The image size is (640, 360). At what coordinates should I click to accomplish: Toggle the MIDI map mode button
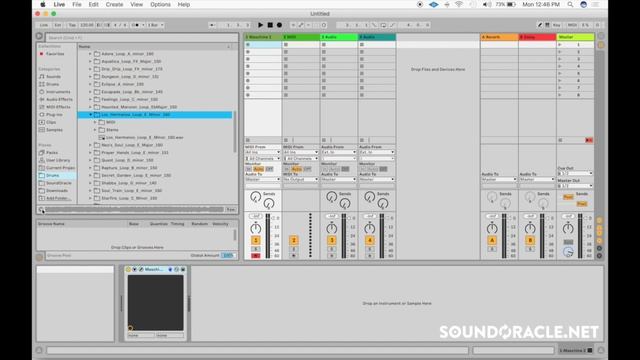point(572,25)
